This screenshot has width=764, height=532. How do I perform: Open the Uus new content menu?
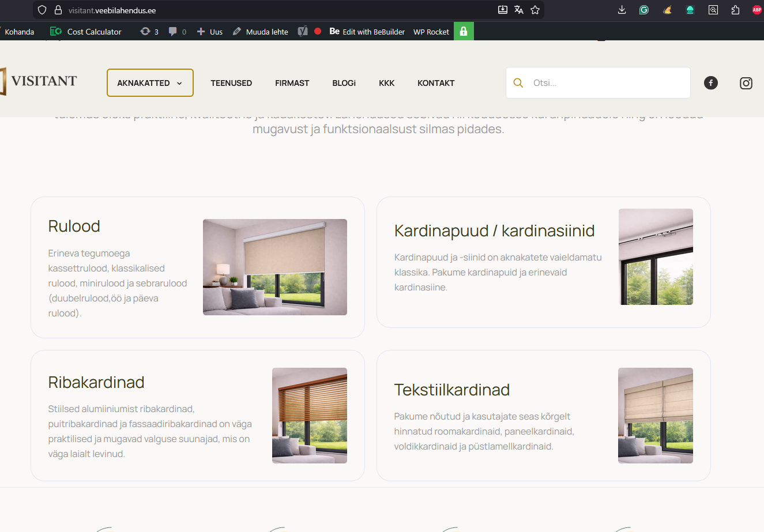[210, 32]
